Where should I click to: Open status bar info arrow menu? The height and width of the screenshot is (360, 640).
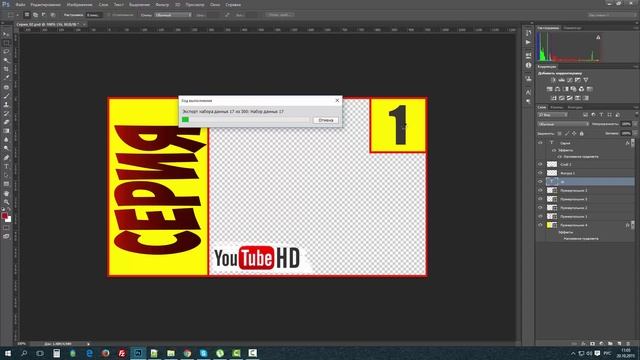coord(88,344)
